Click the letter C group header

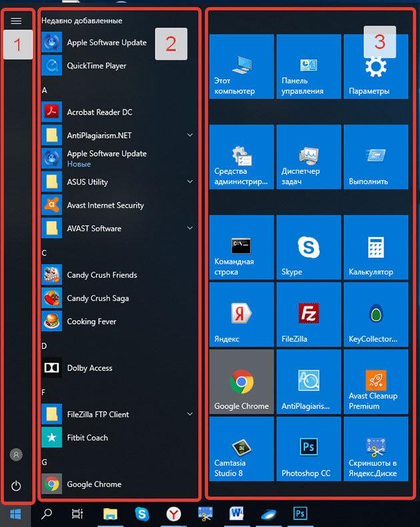point(45,253)
